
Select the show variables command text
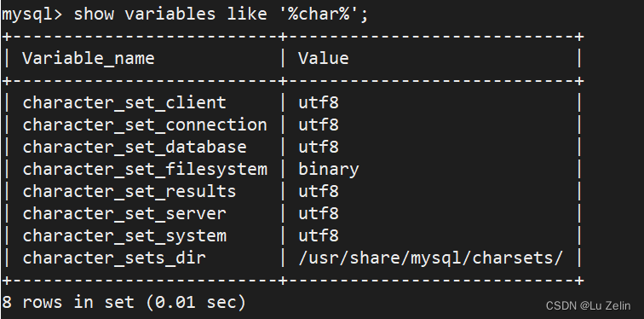point(221,14)
